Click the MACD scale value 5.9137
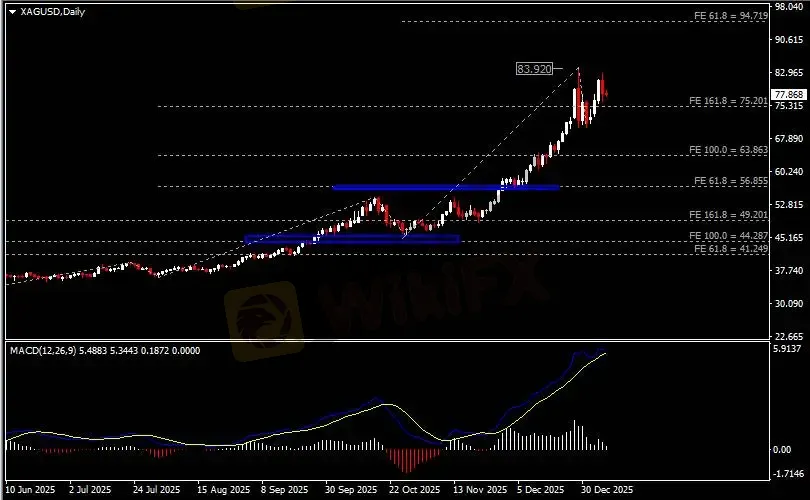The width and height of the screenshot is (810, 500). 787,349
